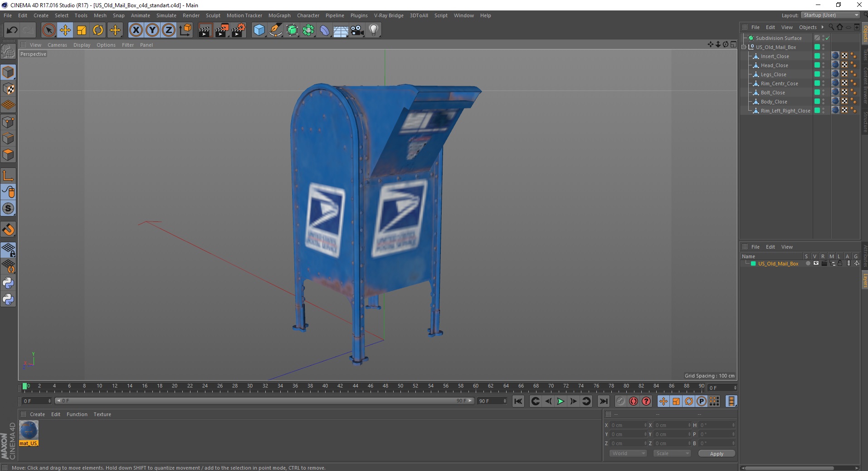Viewport: 868px width, 471px height.
Task: Select the Move tool in top toolbar
Action: pos(65,30)
